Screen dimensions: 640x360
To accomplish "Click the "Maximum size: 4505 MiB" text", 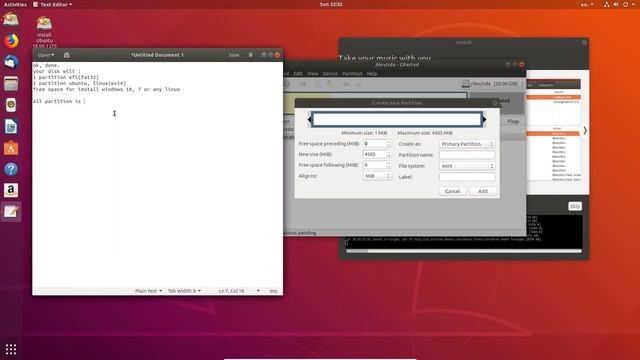I will (x=425, y=133).
